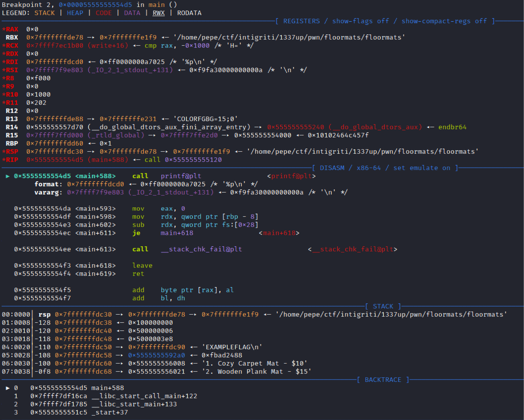This screenshot has width=524, height=420.
Task: Click the __stack_chk_fail@plt symbol
Action: click(201, 249)
